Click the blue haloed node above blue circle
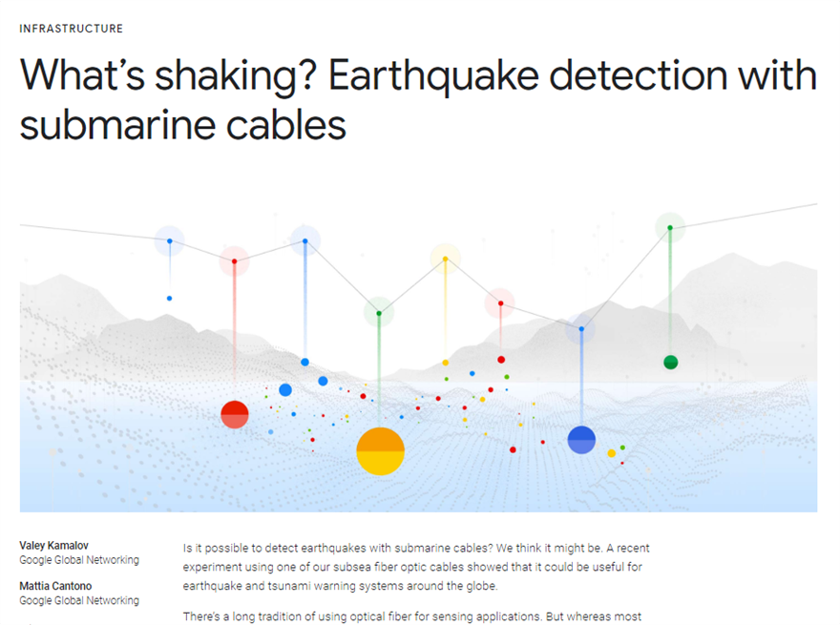Viewport: 840px width, 625px height. (x=580, y=330)
